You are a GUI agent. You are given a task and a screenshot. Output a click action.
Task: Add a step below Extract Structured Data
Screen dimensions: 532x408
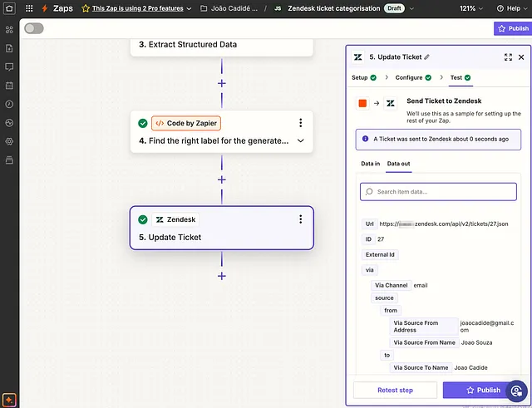[x=222, y=83]
